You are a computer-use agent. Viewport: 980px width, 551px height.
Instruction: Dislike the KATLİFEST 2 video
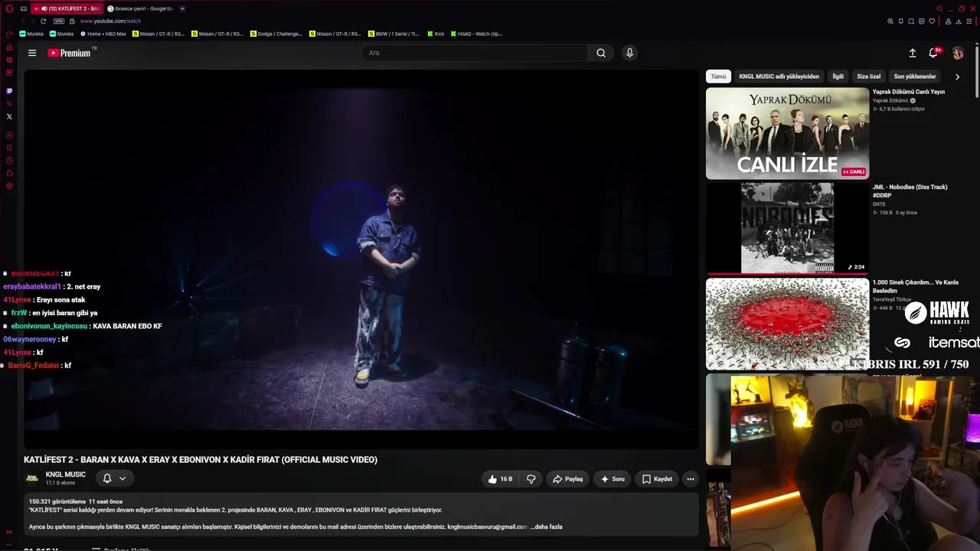tap(531, 479)
